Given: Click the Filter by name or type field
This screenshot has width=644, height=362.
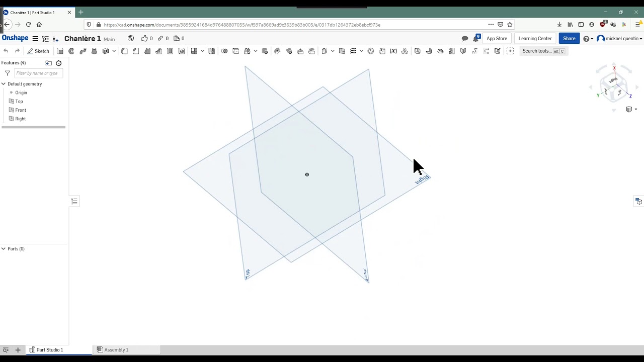Looking at the screenshot, I should click(x=39, y=73).
